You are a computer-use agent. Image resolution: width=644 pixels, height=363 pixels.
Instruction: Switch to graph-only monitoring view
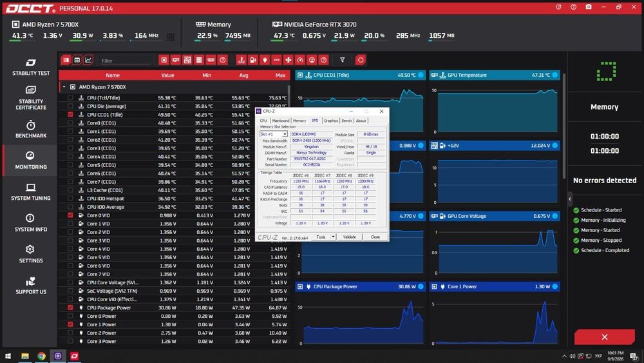(88, 60)
